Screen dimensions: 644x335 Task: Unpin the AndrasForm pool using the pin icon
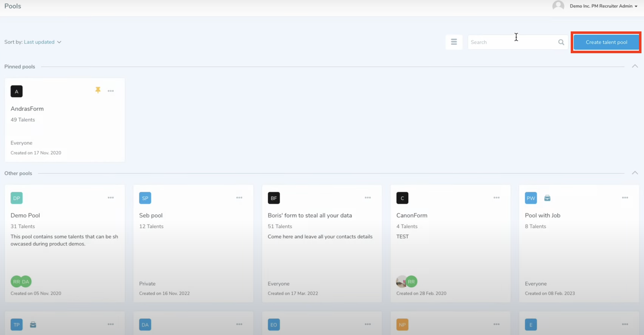98,90
